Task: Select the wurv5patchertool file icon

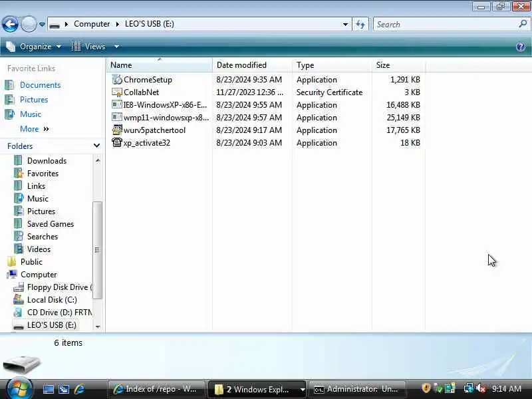Action: coord(117,130)
